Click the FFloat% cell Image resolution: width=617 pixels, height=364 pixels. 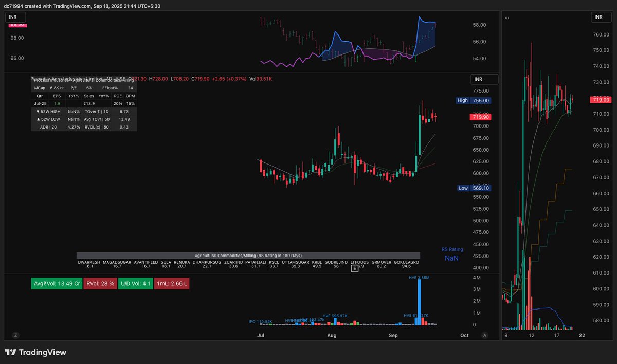pyautogui.click(x=110, y=88)
